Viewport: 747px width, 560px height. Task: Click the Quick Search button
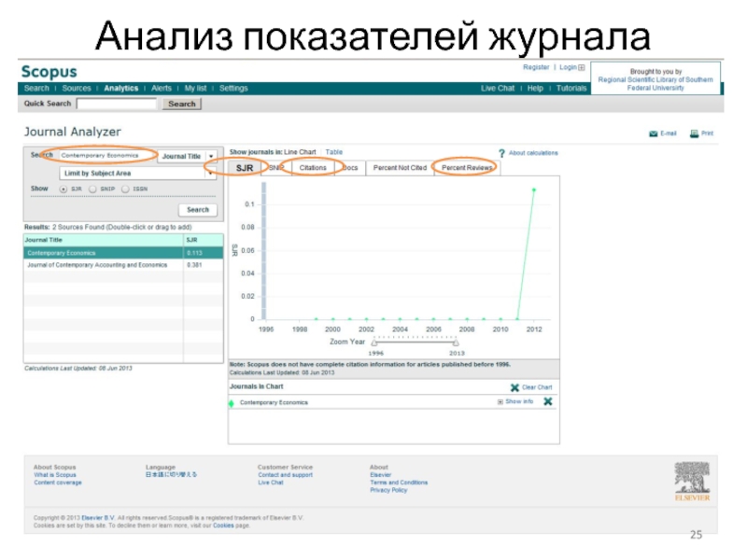(181, 104)
